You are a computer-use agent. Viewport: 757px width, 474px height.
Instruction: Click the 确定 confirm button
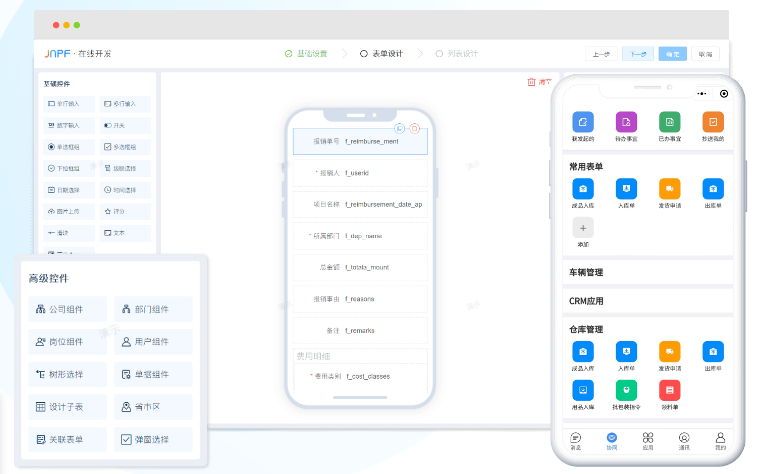pos(673,54)
